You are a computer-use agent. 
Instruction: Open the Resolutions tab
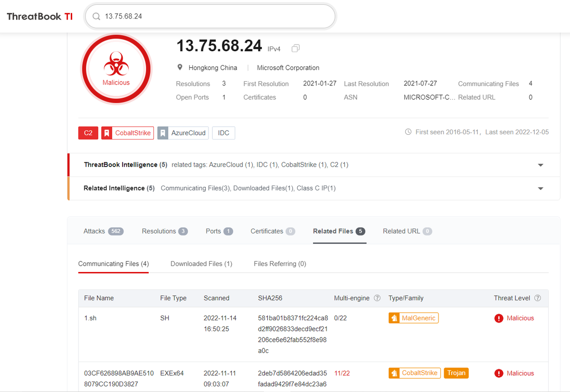pyautogui.click(x=165, y=231)
